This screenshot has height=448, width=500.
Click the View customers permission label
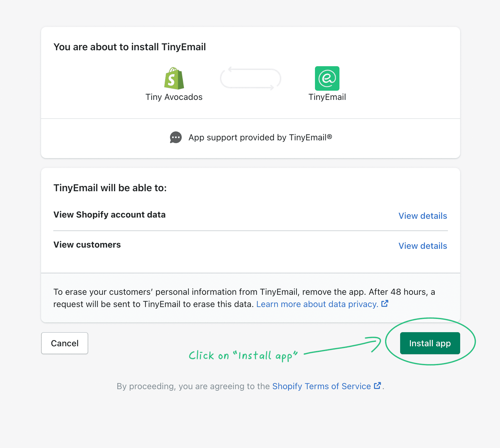87,245
